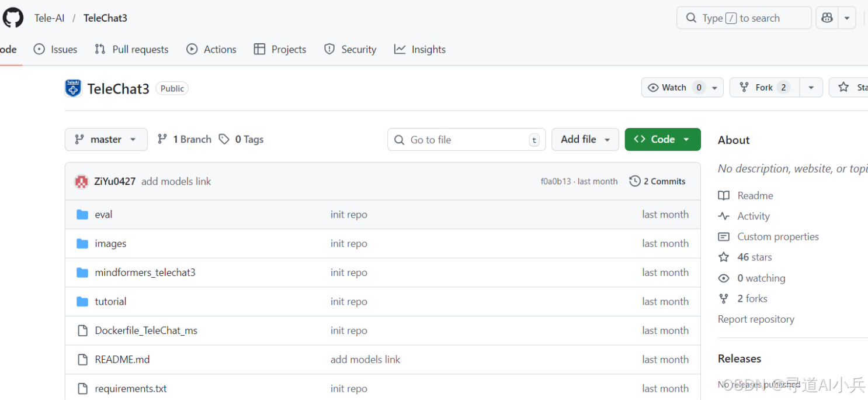Open the TeleChat3 breadcrumb link
This screenshot has height=400, width=868.
(105, 18)
